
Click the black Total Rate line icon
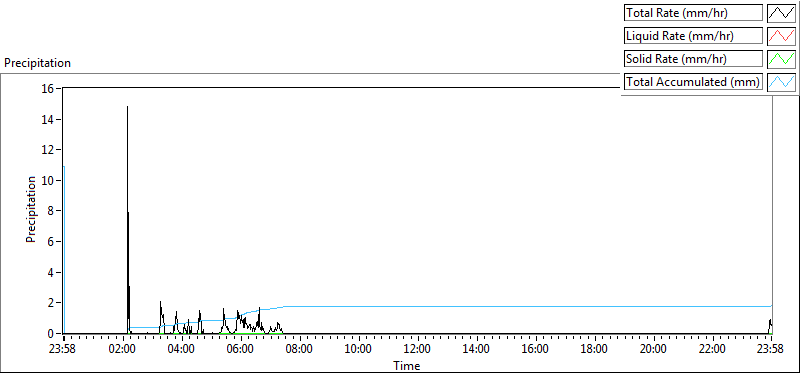pyautogui.click(x=782, y=13)
